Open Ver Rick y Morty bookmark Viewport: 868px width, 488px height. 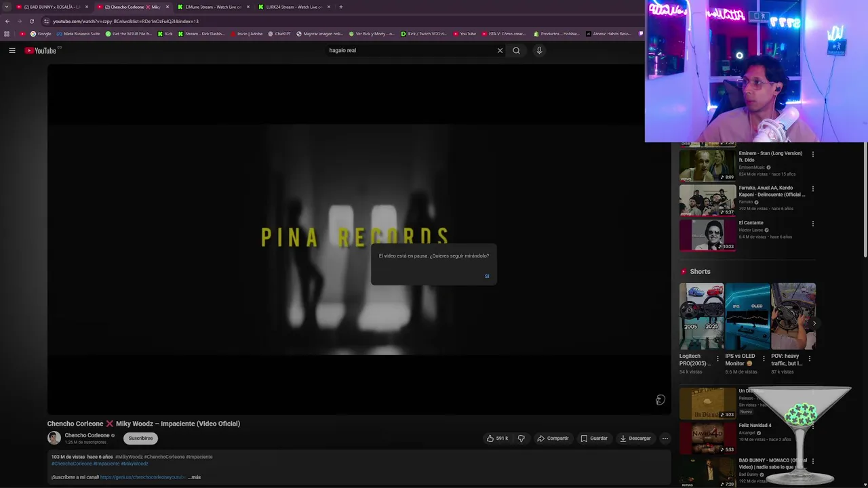(372, 34)
